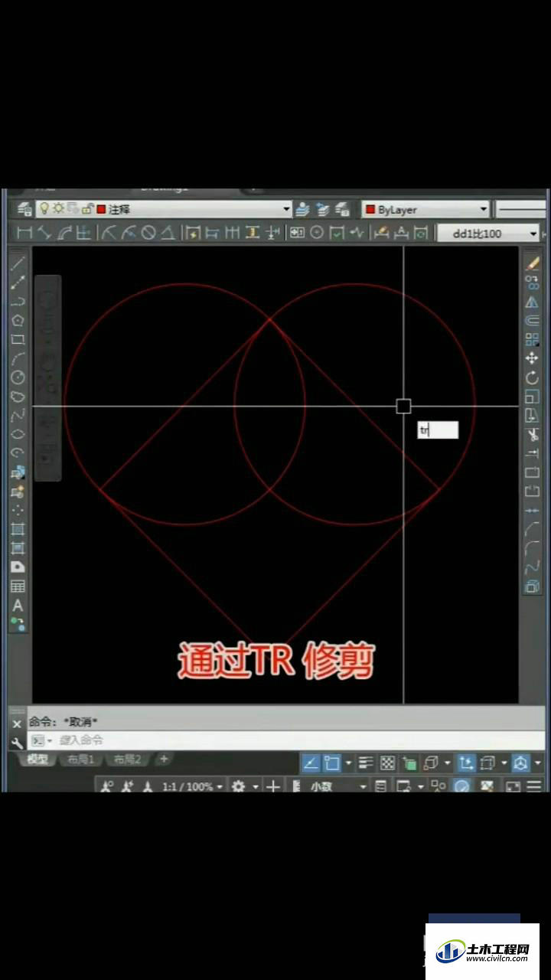551x980 pixels.
Task: Click the red ByLayer color swatch
Action: click(x=370, y=209)
